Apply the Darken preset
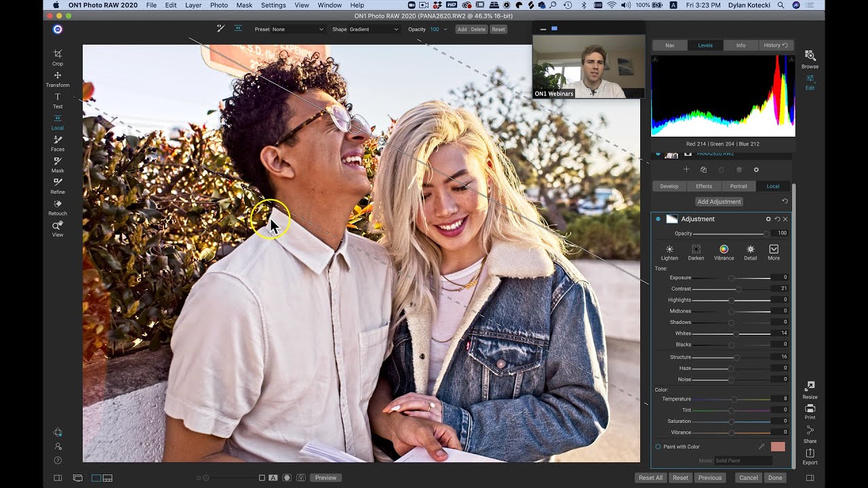868x488 pixels. coord(696,252)
